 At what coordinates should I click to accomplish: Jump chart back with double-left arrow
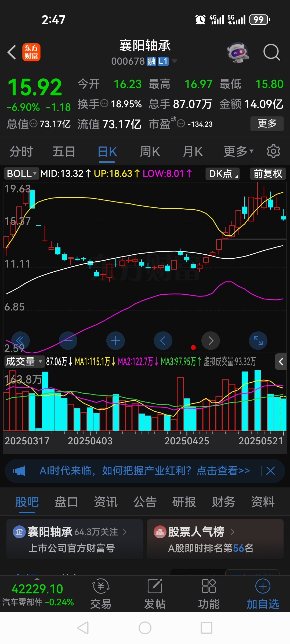pos(21,341)
